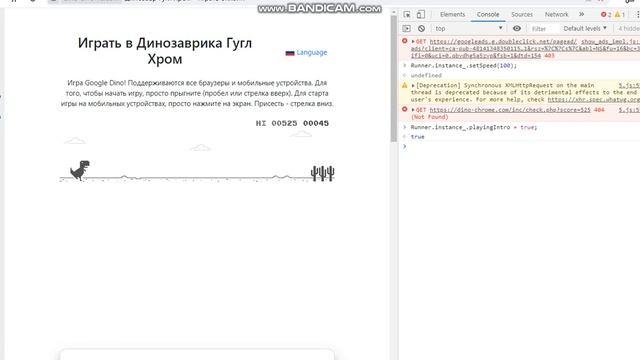The height and width of the screenshot is (360, 640).
Task: Click the playingIntro = true console command
Action: (x=474, y=127)
